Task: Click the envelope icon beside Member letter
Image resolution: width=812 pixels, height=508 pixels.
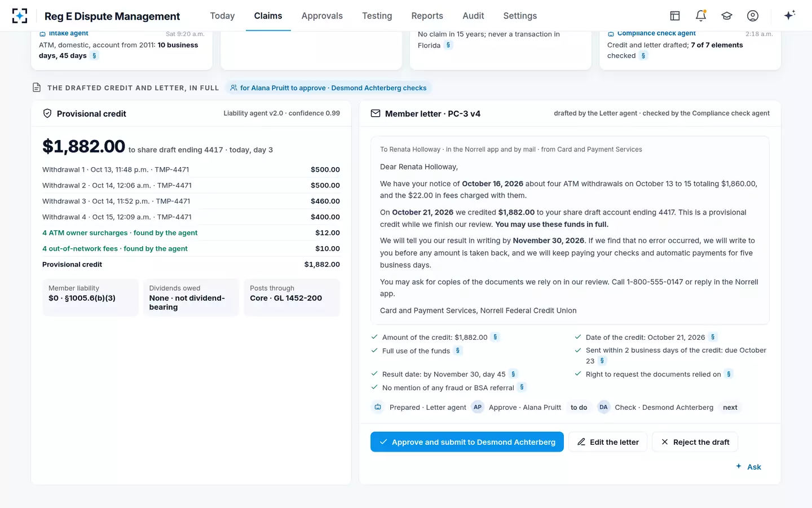Action: coord(376,113)
